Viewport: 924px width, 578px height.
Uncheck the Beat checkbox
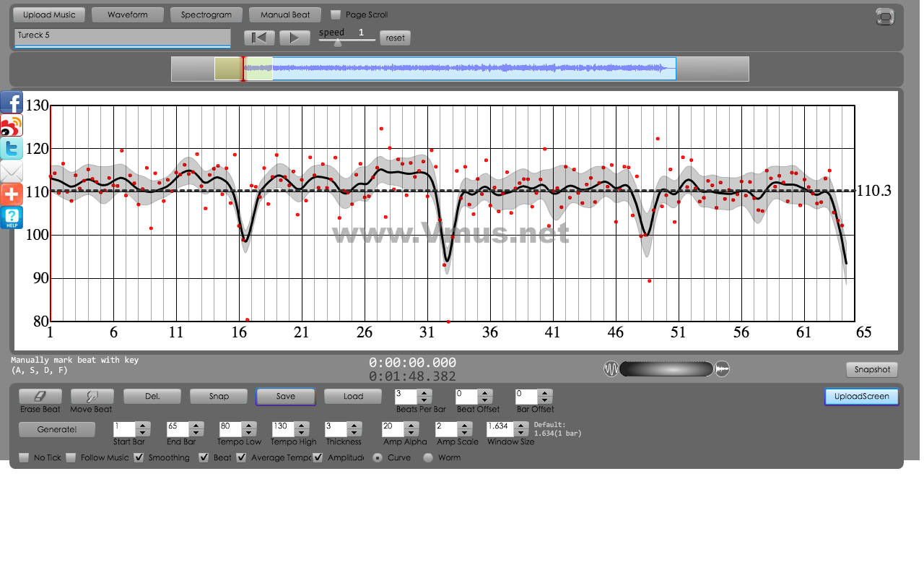(204, 457)
